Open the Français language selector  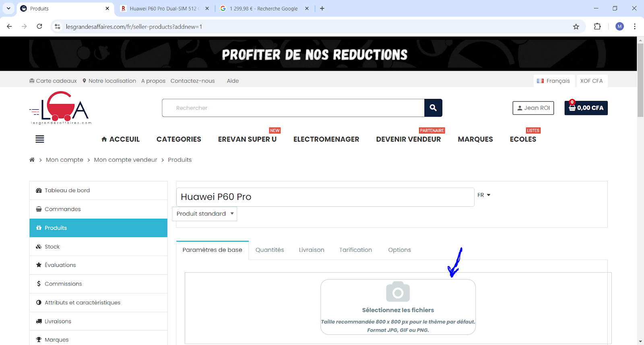[553, 81]
